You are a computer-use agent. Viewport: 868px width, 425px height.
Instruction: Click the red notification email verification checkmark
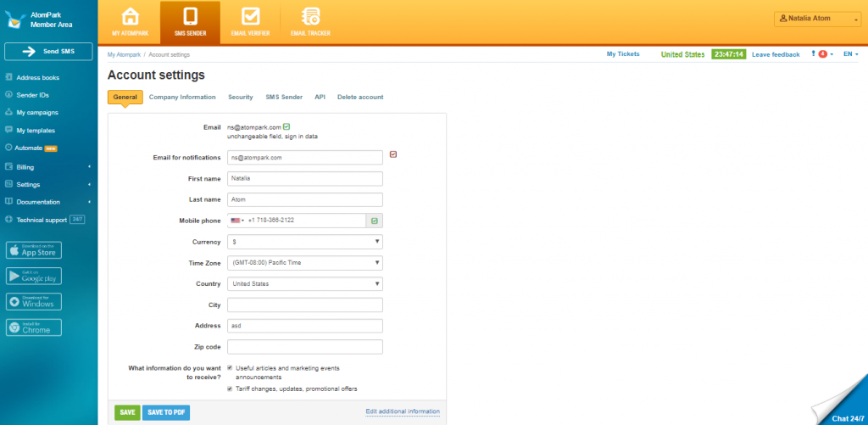393,154
